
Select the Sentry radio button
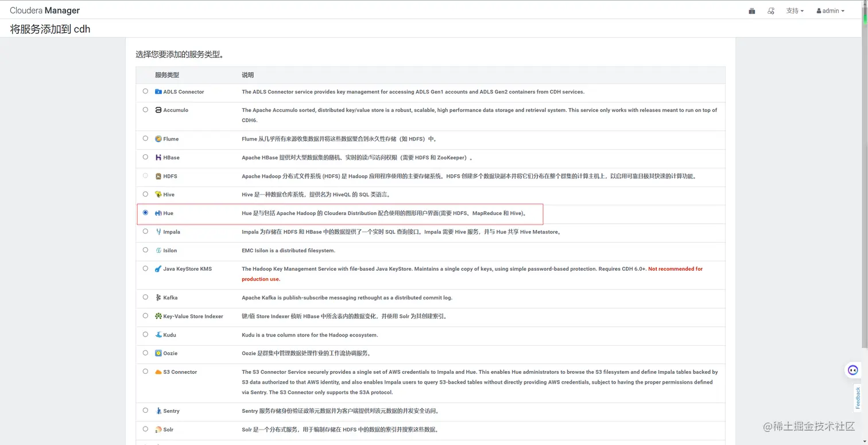coord(145,410)
